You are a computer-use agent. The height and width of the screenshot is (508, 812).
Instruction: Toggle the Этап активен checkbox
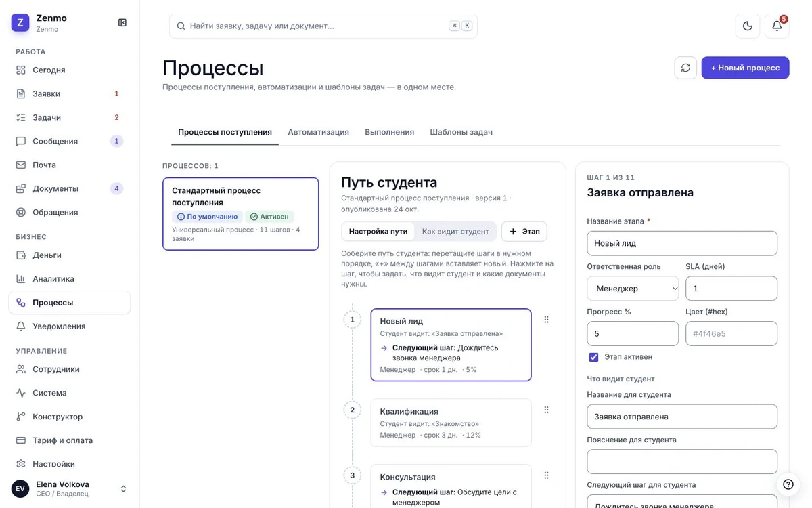(x=593, y=357)
